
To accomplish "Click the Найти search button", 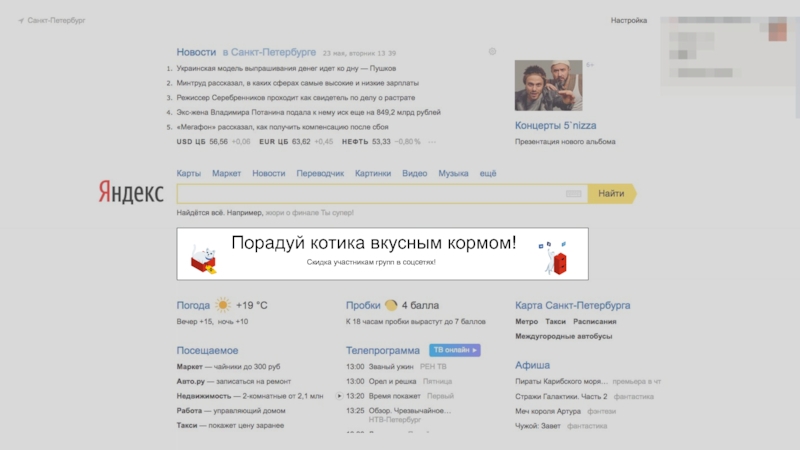I will pos(611,194).
